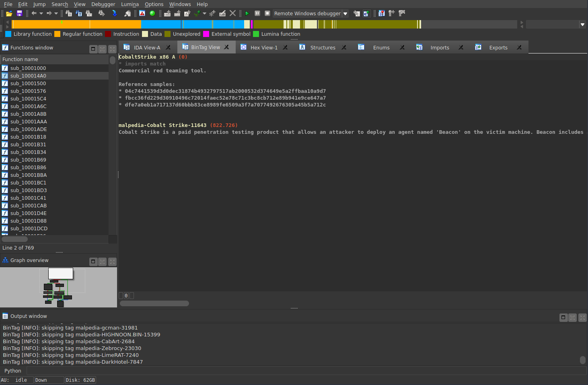Click the search-next binoculars arrow icon
The width and height of the screenshot is (588, 385).
(x=102, y=13)
